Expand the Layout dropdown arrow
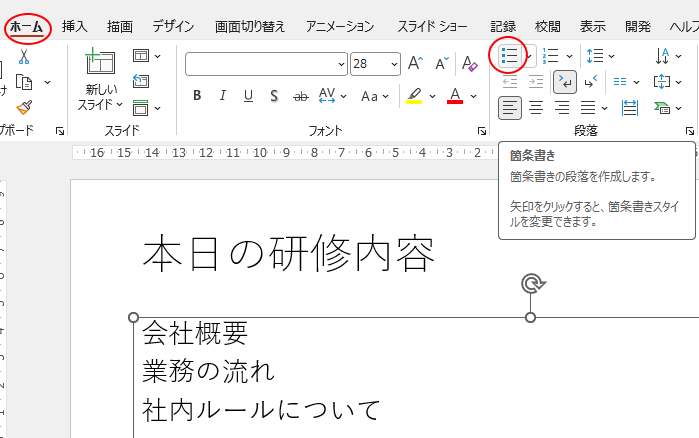 (157, 56)
